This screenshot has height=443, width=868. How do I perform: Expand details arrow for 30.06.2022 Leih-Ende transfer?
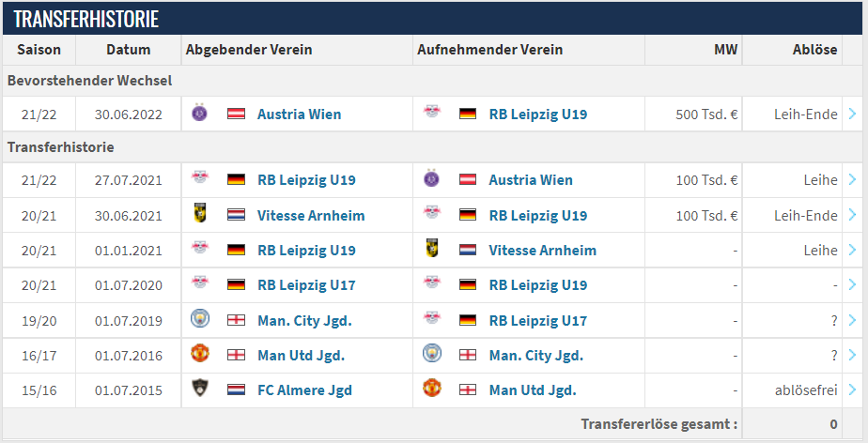pyautogui.click(x=852, y=114)
